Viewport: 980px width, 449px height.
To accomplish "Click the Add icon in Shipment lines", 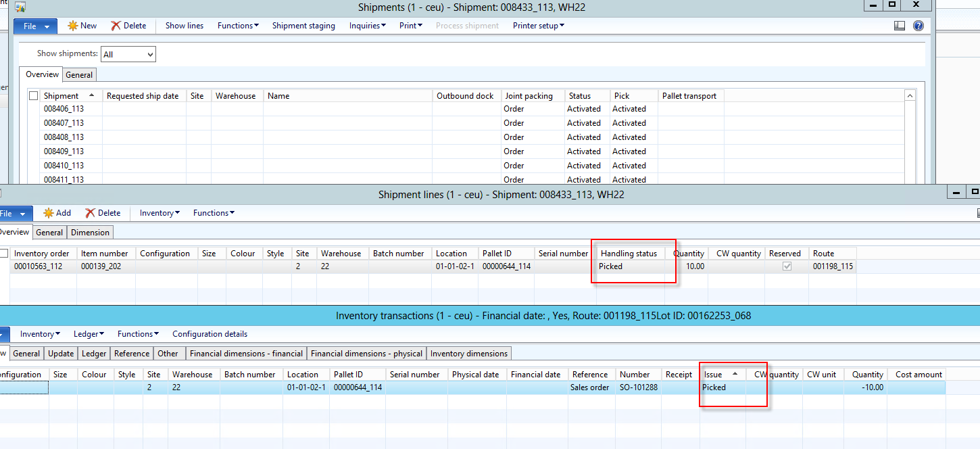I will point(48,213).
